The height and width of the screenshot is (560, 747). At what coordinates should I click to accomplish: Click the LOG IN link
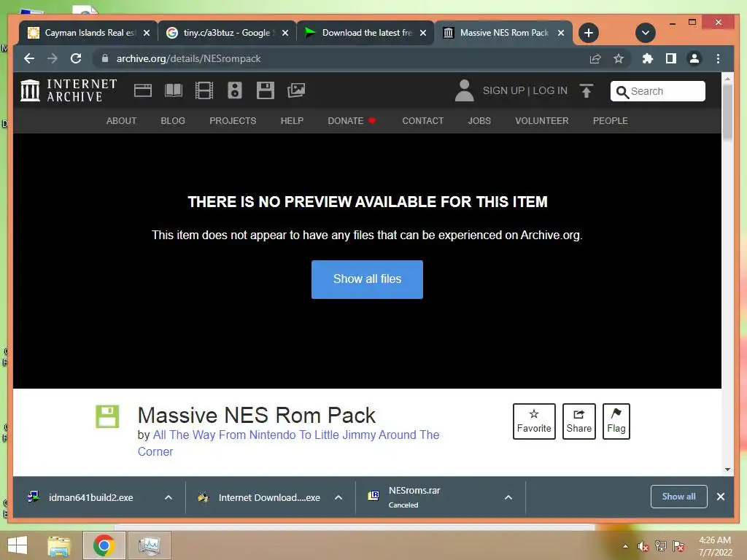pos(550,90)
